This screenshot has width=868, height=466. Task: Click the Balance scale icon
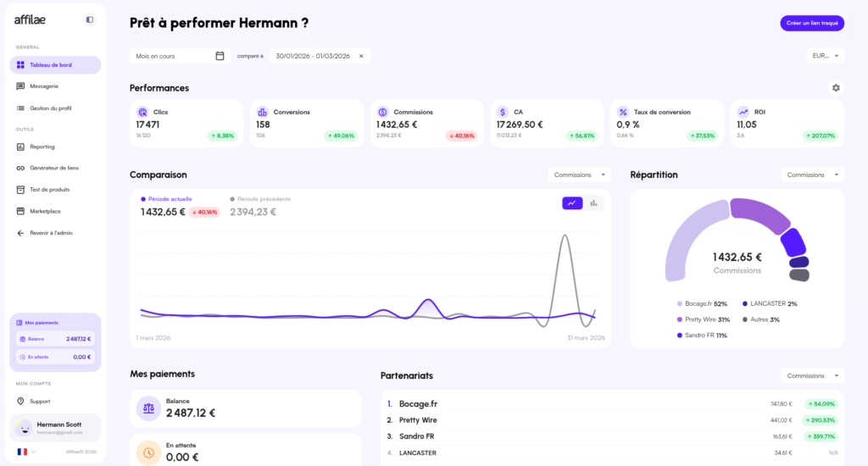(x=148, y=408)
